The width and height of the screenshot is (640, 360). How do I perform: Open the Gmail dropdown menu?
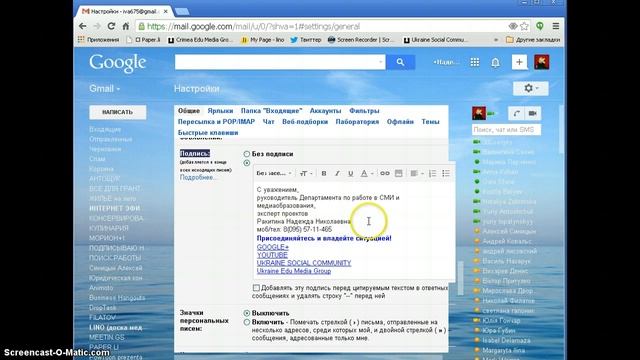click(x=104, y=89)
